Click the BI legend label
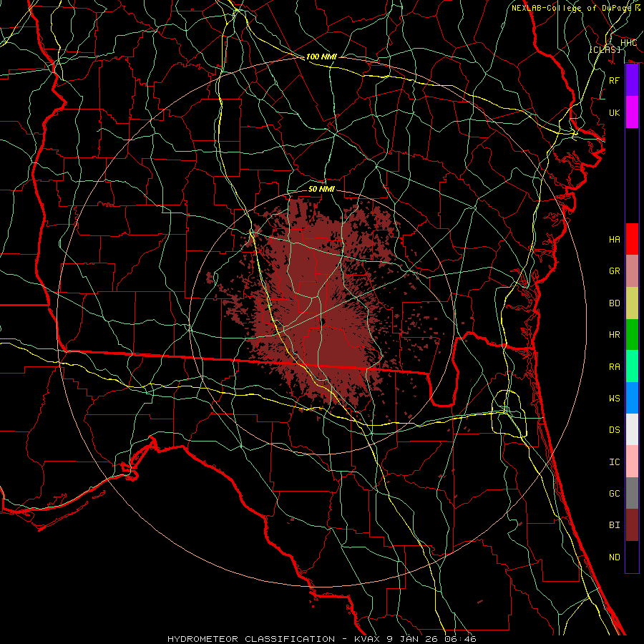This screenshot has height=644, width=644. coord(615,525)
